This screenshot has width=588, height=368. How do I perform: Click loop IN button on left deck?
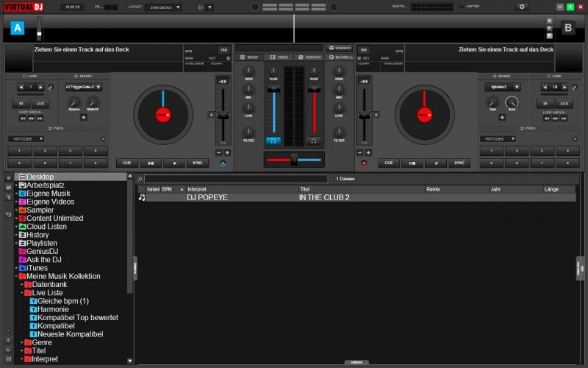click(x=21, y=104)
